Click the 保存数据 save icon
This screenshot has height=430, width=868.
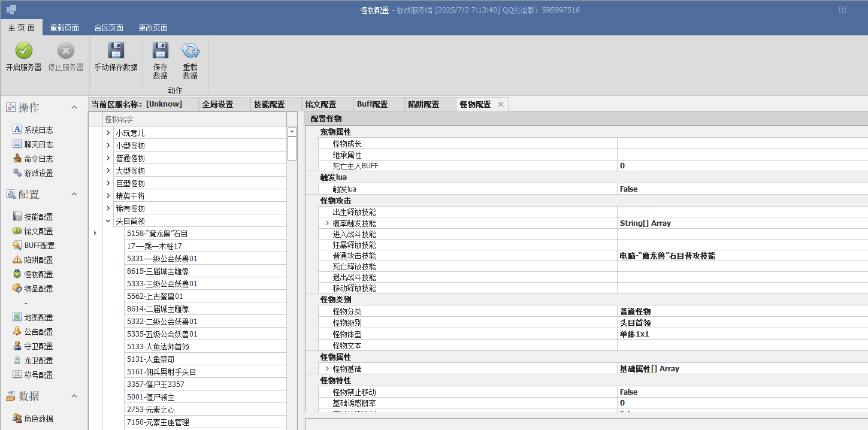tap(160, 50)
